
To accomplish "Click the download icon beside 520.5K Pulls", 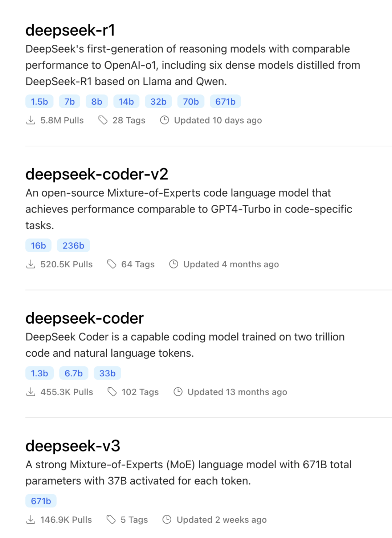I will 31,264.
